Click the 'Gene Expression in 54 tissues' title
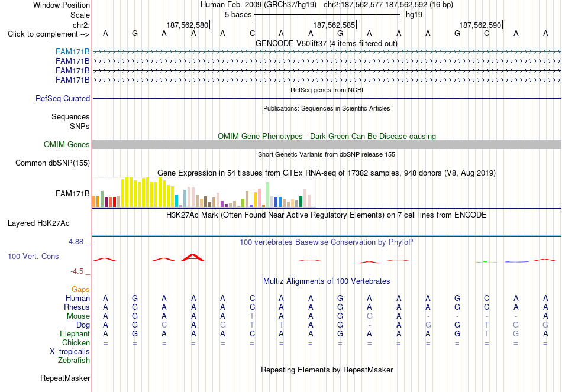 tap(327, 173)
